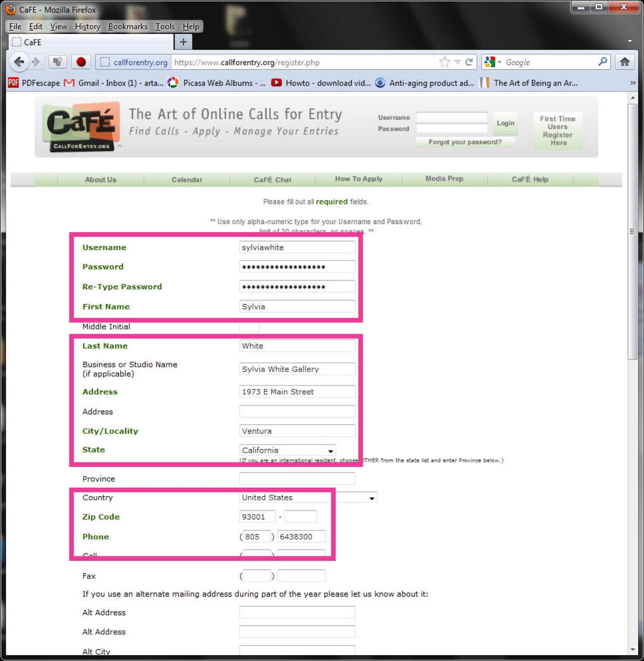The width and height of the screenshot is (644, 661).
Task: Click the Fax number field
Action: 301,576
